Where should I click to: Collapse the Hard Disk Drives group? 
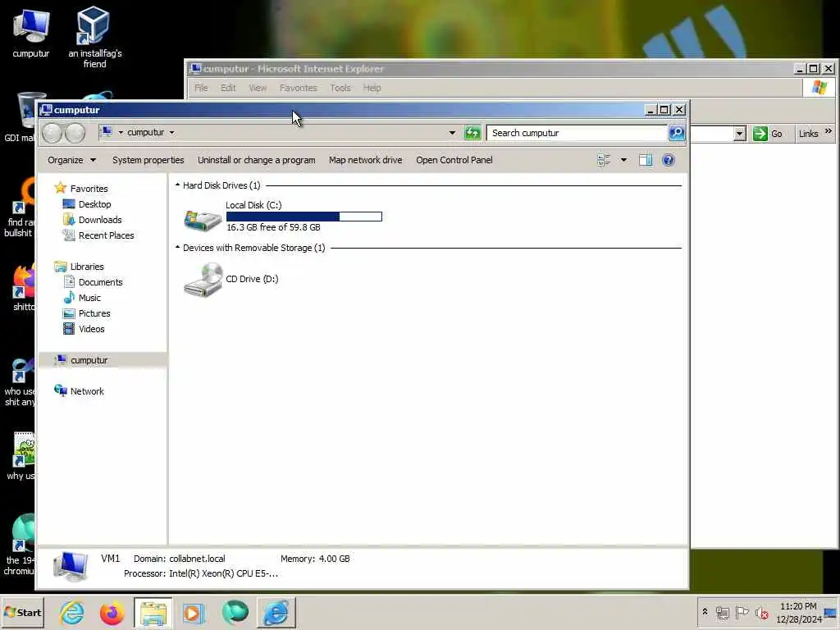point(177,185)
